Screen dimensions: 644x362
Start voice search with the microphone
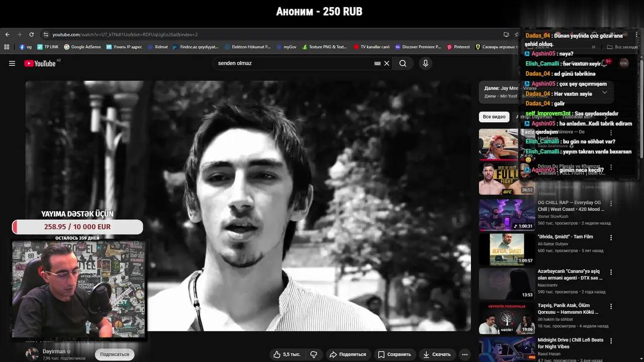click(426, 63)
